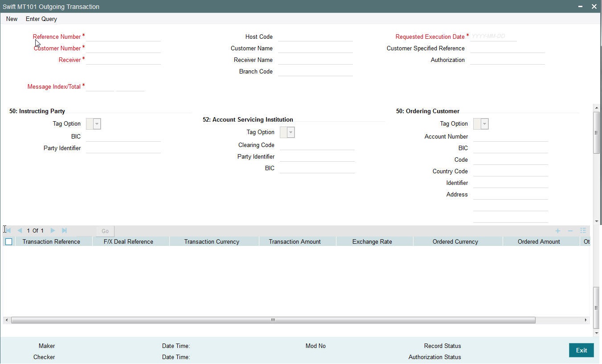Select Enter Query from the menu
This screenshot has width=602, height=364.
coord(41,19)
